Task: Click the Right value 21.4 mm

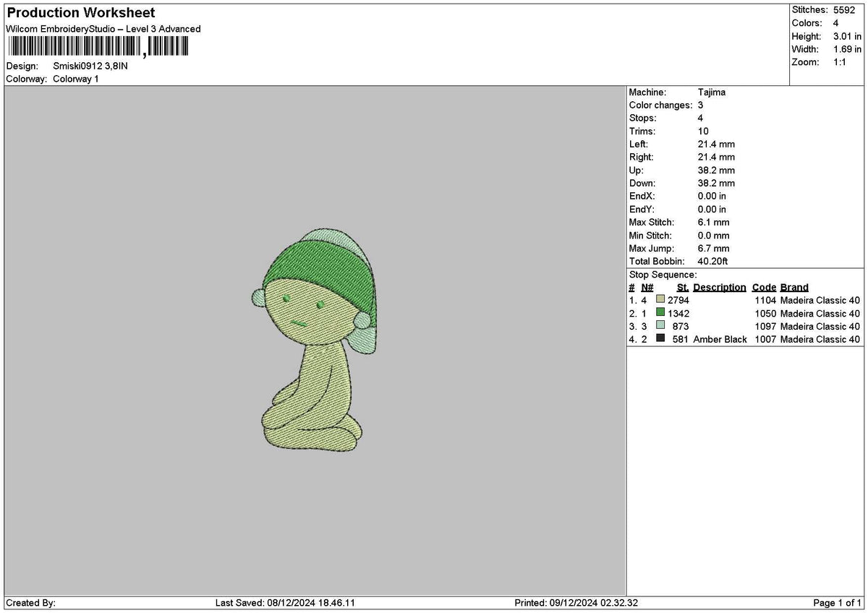Action: click(716, 158)
